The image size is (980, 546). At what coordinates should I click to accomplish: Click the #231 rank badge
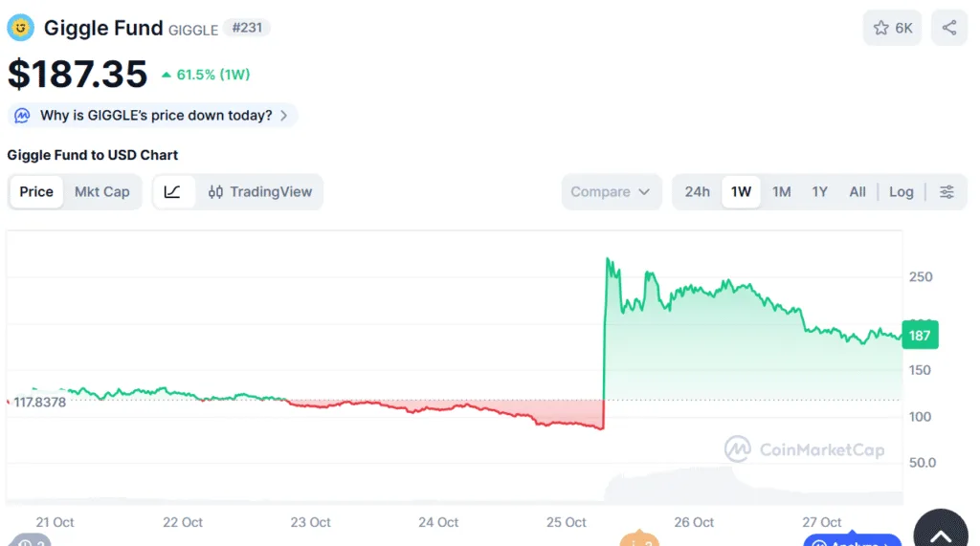(x=248, y=28)
